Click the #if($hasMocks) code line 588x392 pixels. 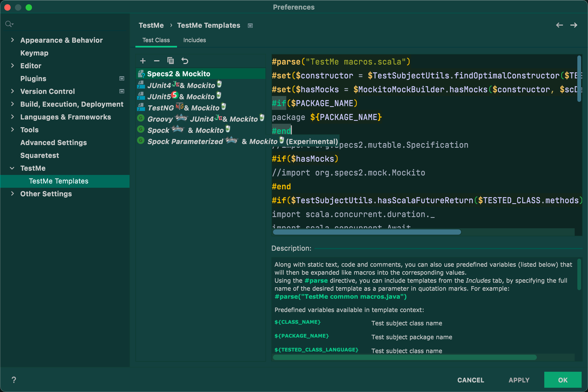pyautogui.click(x=305, y=159)
